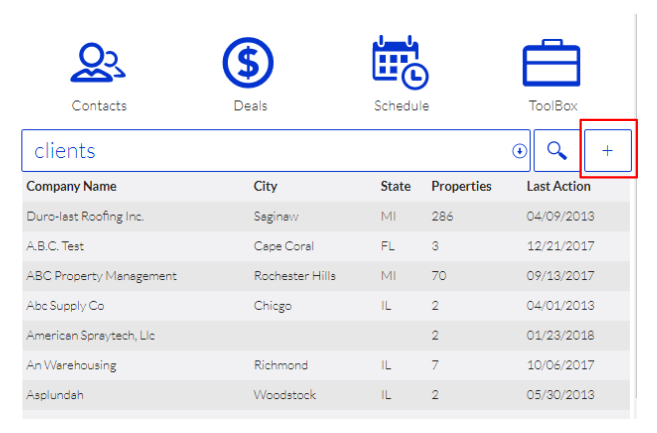Click into the clients search field
The height and width of the screenshot is (433, 657).
(260, 151)
